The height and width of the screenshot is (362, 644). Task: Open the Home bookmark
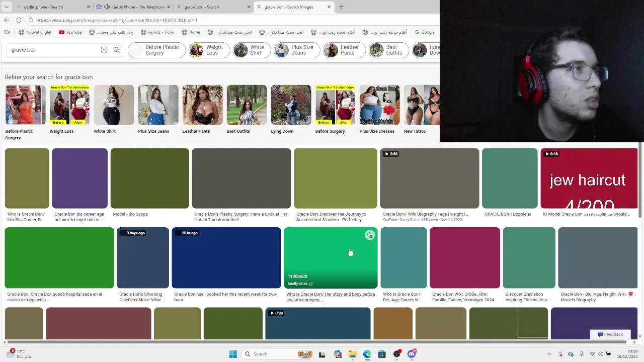(x=191, y=32)
